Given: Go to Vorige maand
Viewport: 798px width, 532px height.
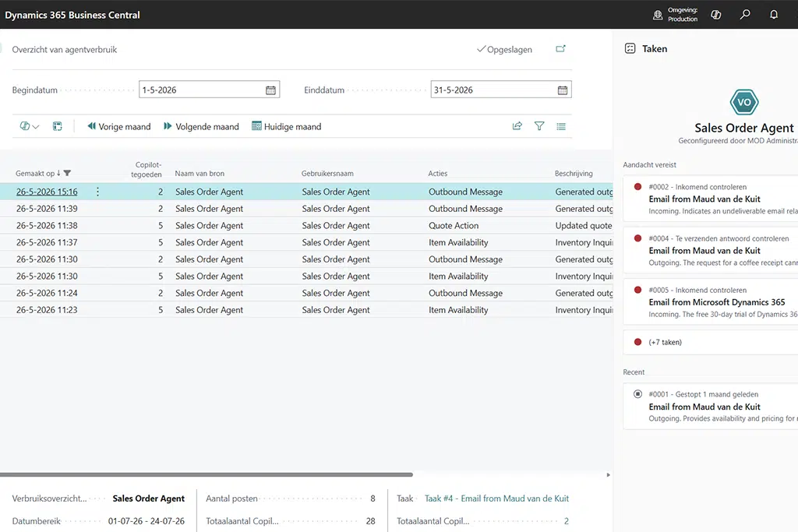Looking at the screenshot, I should (119, 126).
